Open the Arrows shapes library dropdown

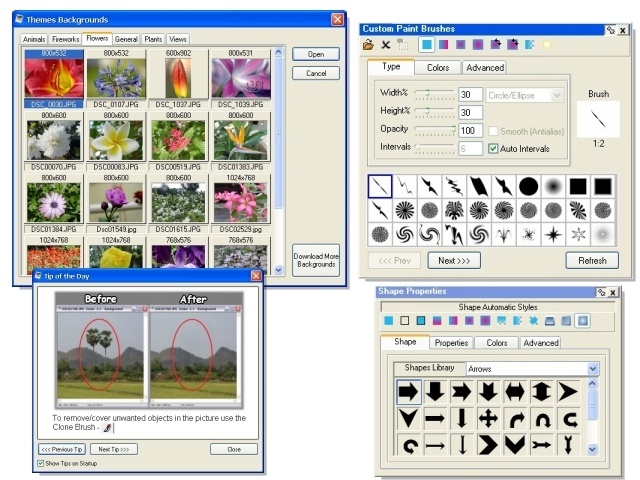[593, 369]
